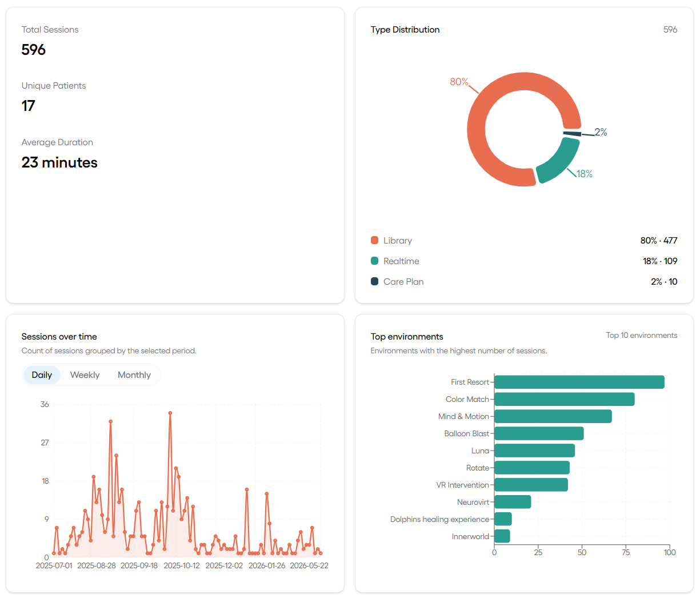Screen dimensions: 700x598
Task: Click the orange Library donut segment
Action: (x=477, y=129)
